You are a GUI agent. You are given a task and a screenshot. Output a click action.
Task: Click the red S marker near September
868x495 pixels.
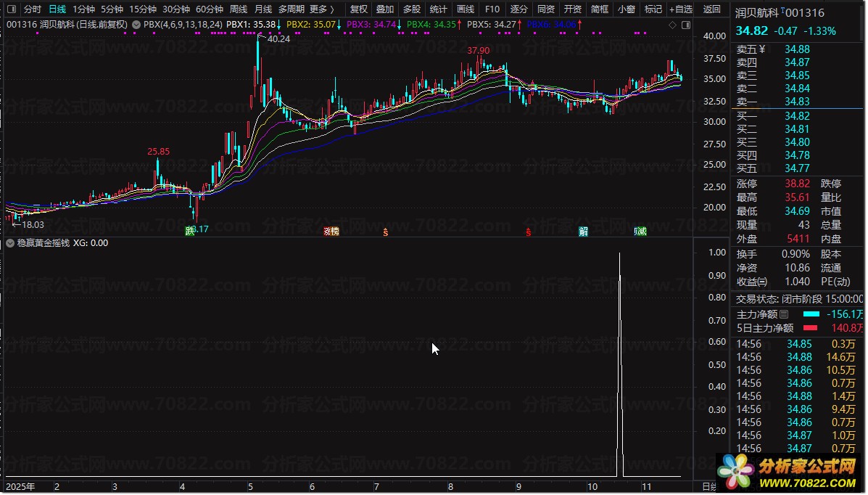point(528,232)
